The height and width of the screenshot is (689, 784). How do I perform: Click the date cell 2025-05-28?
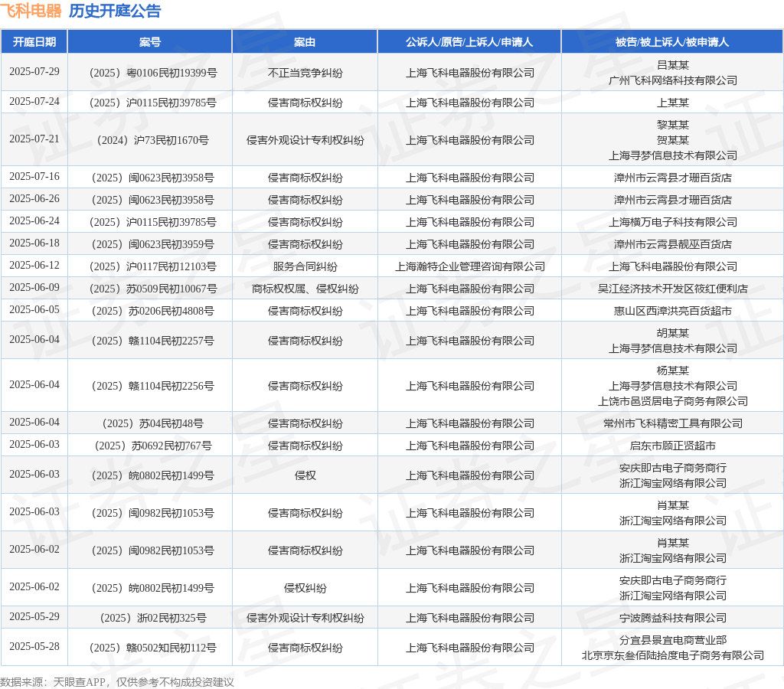pos(34,646)
